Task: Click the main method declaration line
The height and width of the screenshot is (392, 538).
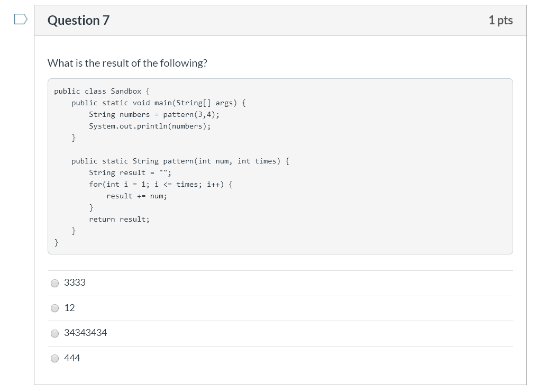Action: coord(159,103)
